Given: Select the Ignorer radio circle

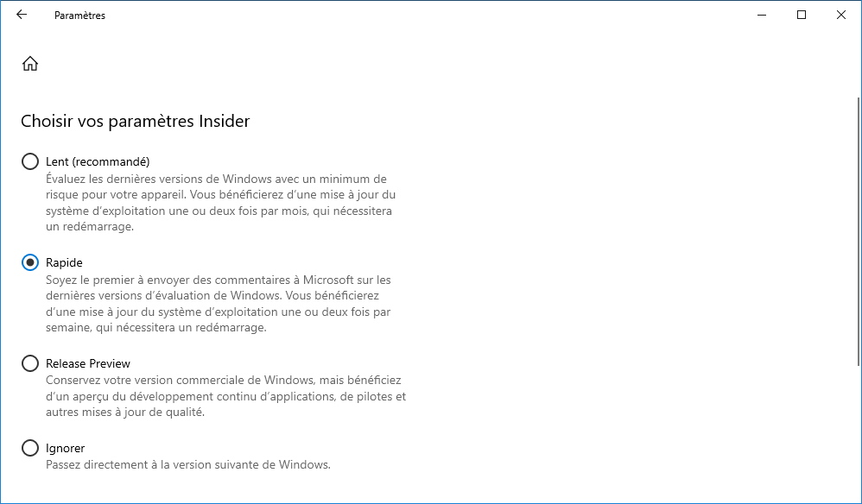Looking at the screenshot, I should click(30, 448).
